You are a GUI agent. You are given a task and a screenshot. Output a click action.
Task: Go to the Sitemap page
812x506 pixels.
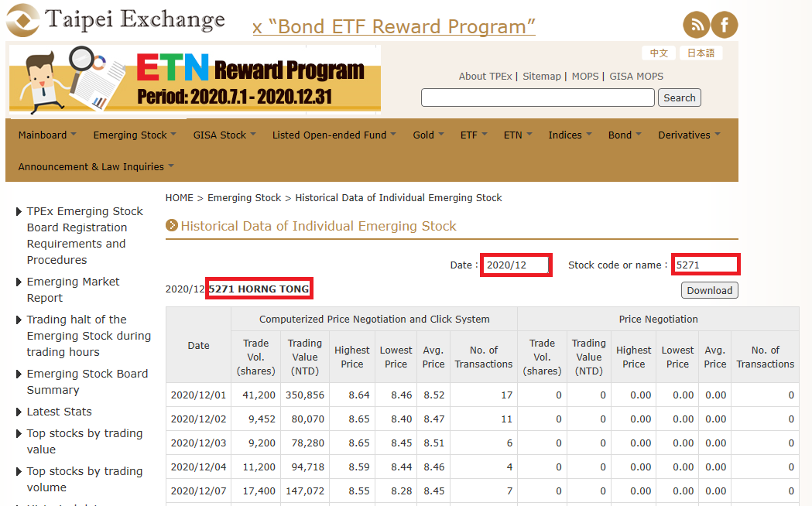pos(541,76)
